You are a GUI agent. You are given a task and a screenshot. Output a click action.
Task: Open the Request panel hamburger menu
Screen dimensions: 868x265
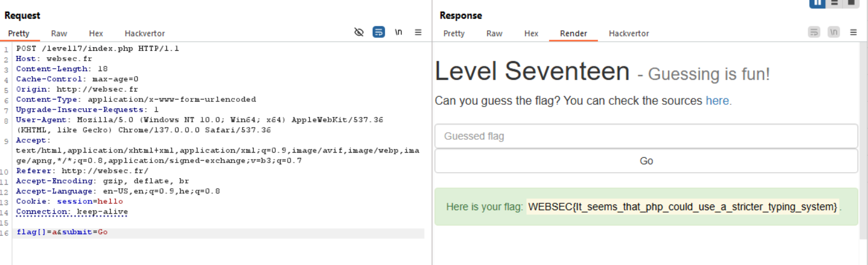(x=418, y=33)
